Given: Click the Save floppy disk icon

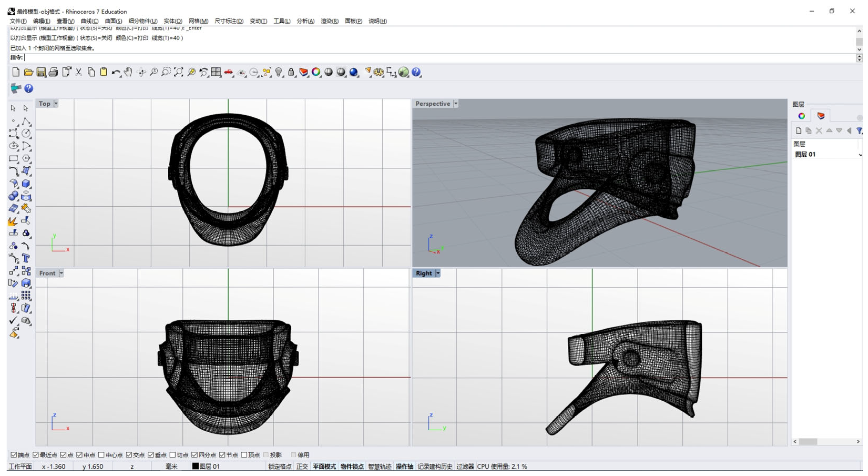Looking at the screenshot, I should [x=41, y=72].
